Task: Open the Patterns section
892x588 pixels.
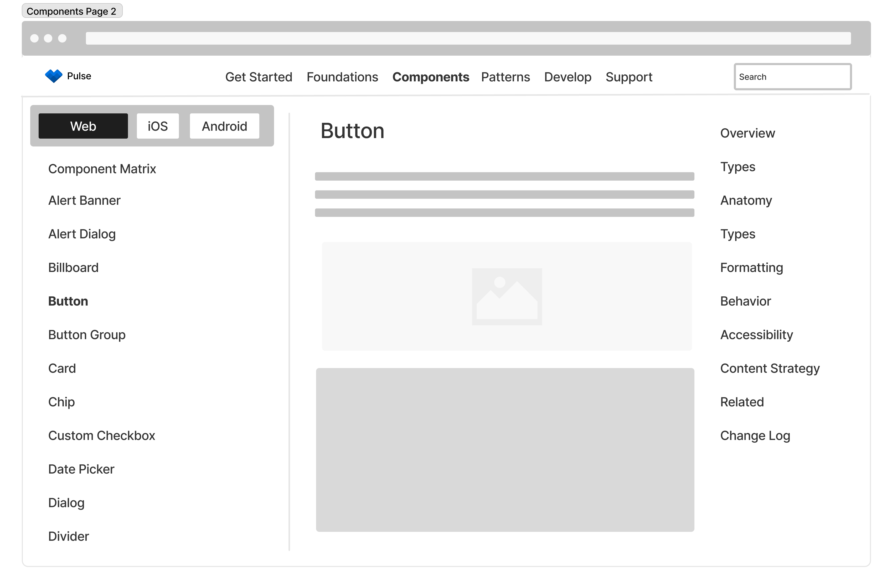Action: point(505,77)
